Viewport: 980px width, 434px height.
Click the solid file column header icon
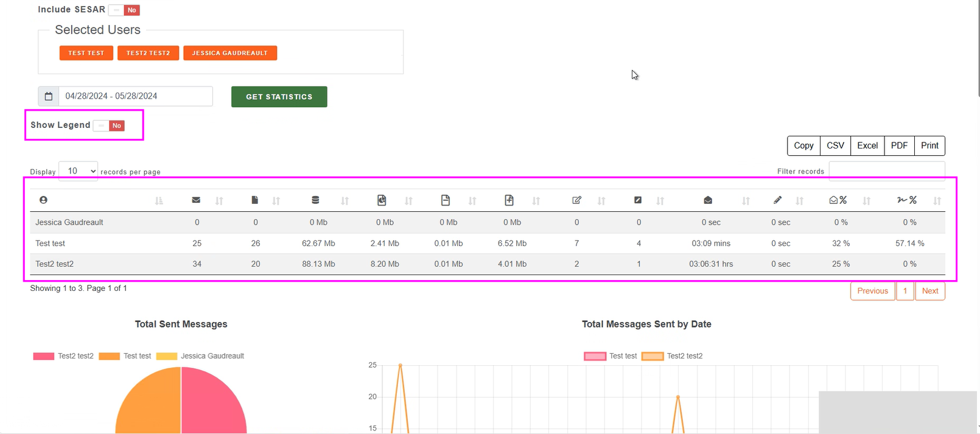point(255,200)
